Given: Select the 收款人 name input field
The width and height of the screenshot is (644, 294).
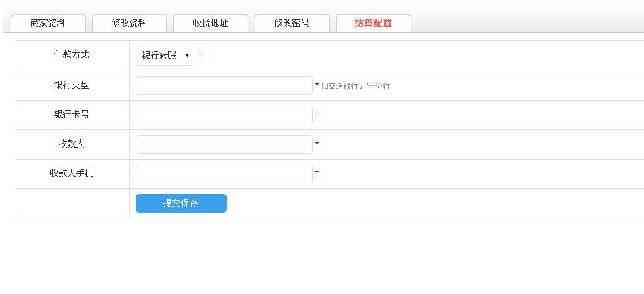Looking at the screenshot, I should [x=224, y=144].
